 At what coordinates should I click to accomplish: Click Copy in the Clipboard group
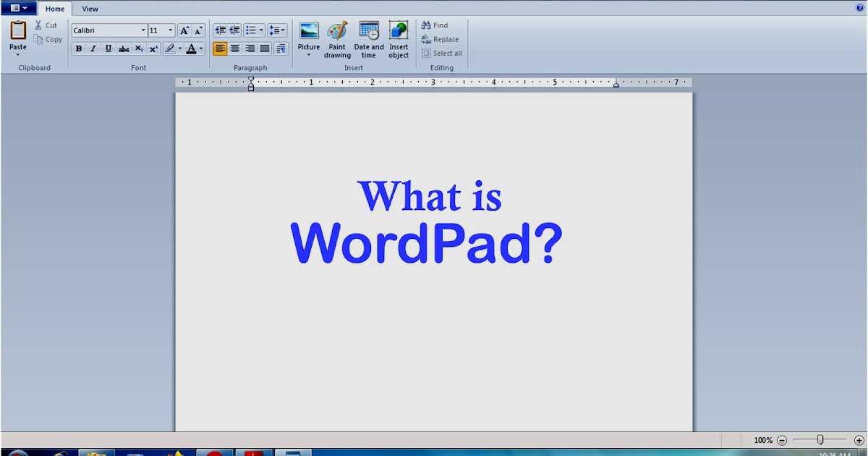48,40
